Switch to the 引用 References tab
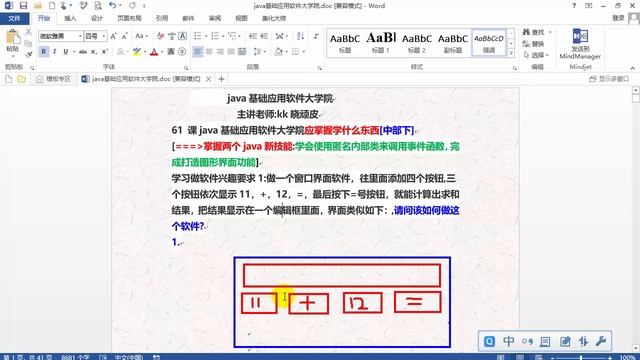 [x=162, y=18]
